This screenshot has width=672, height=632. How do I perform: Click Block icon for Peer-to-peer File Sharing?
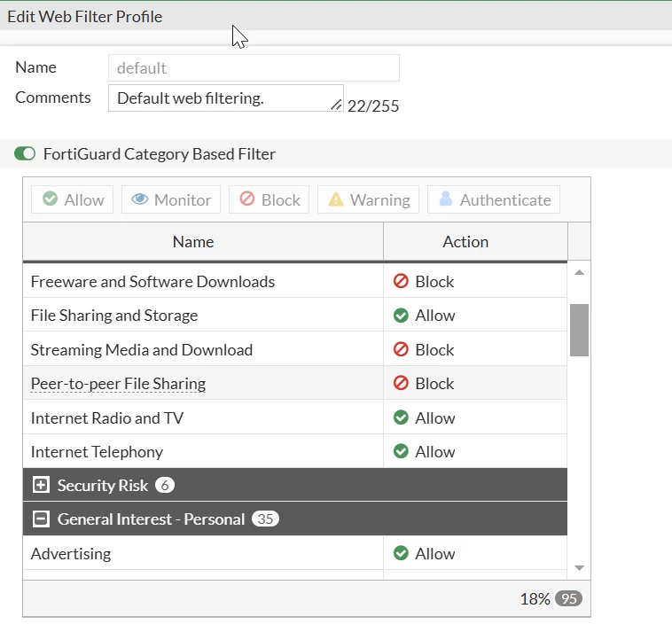click(x=401, y=383)
